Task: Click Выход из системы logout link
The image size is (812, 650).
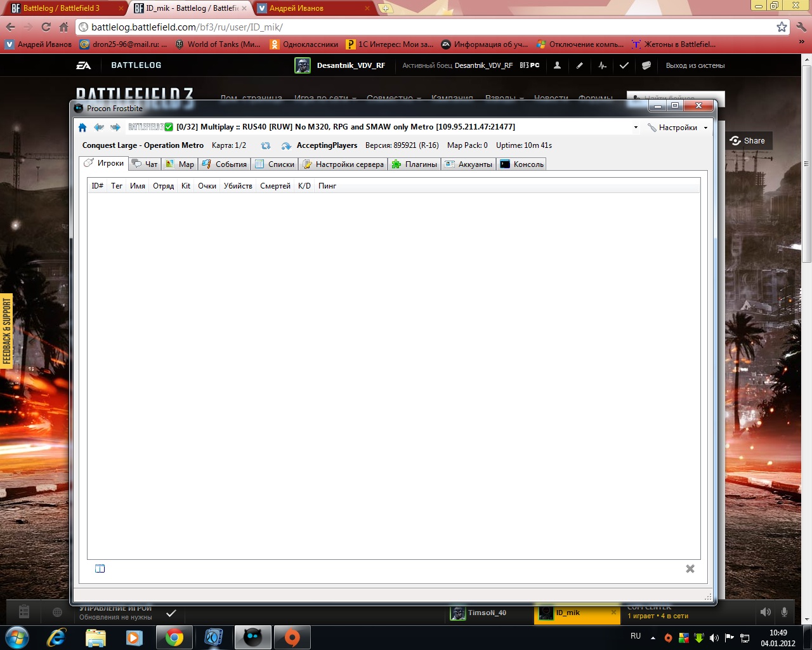Action: click(695, 65)
